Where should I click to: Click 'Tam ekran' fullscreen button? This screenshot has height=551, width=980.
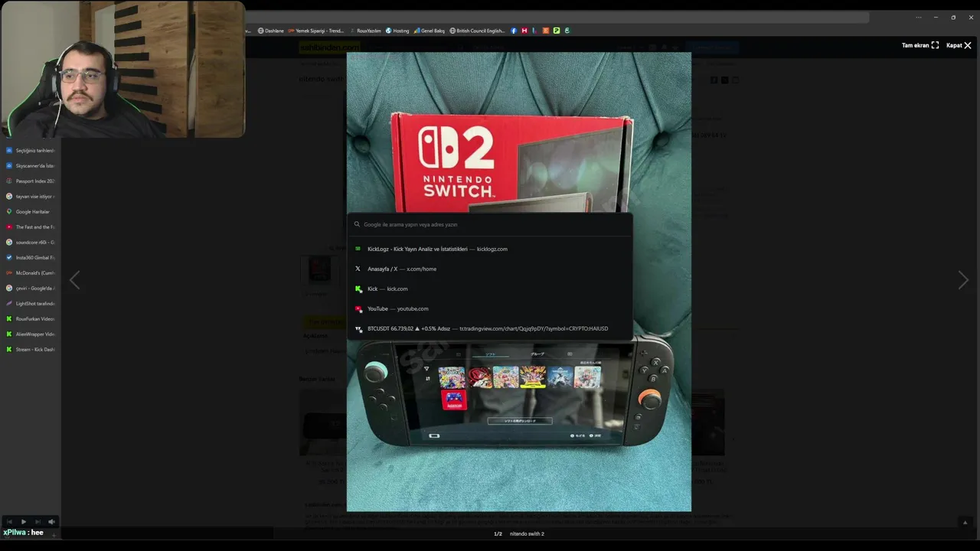pos(920,45)
